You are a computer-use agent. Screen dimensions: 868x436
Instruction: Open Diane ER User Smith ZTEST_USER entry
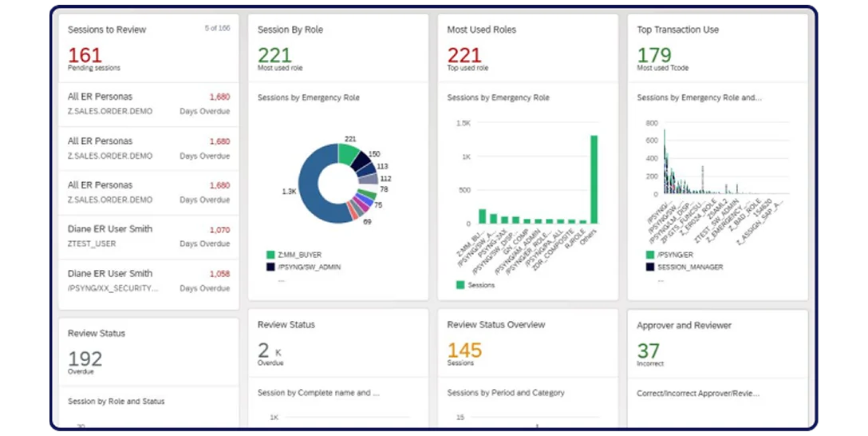coord(148,236)
